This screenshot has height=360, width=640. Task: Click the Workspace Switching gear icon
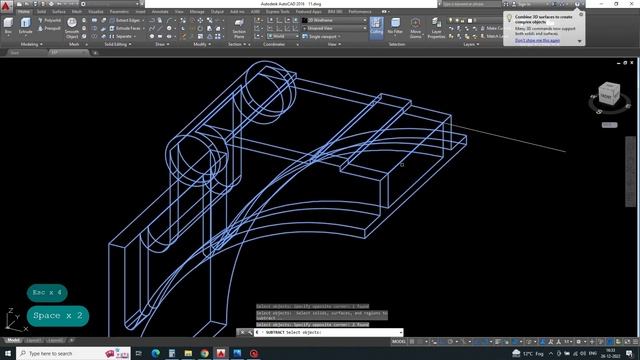[x=579, y=341]
